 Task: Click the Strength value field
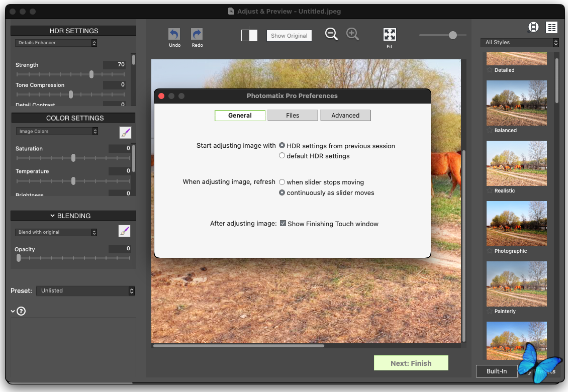(115, 64)
